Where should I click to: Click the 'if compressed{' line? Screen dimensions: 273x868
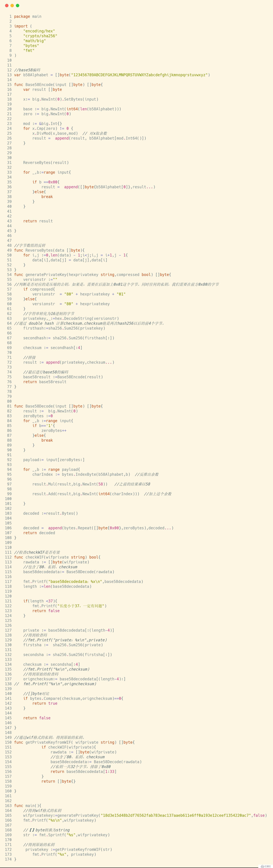pos(39,289)
